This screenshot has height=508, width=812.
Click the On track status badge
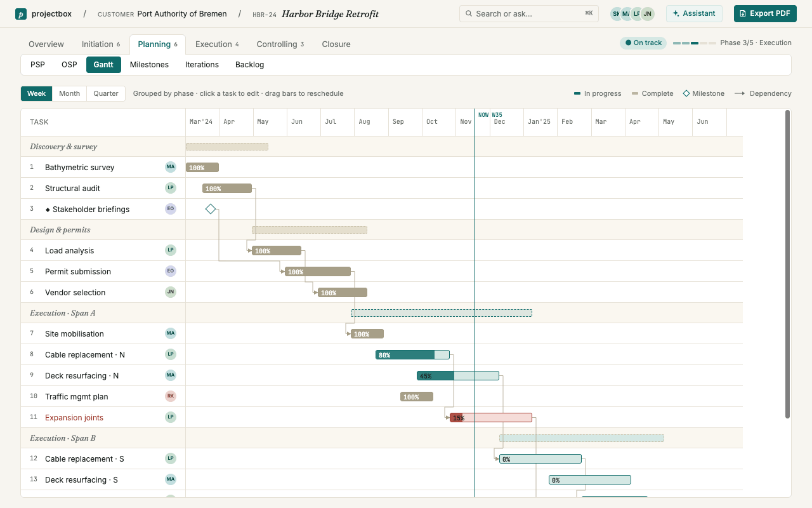[x=643, y=43]
